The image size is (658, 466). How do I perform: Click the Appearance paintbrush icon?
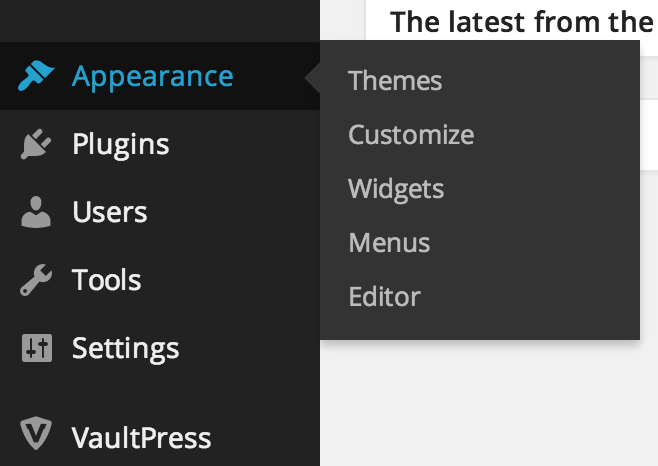(36, 76)
